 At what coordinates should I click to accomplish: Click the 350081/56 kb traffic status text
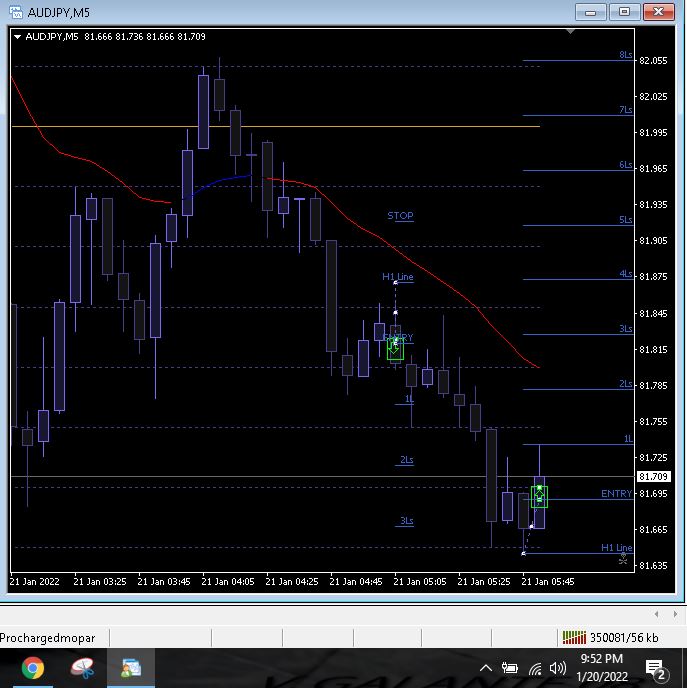pos(624,638)
